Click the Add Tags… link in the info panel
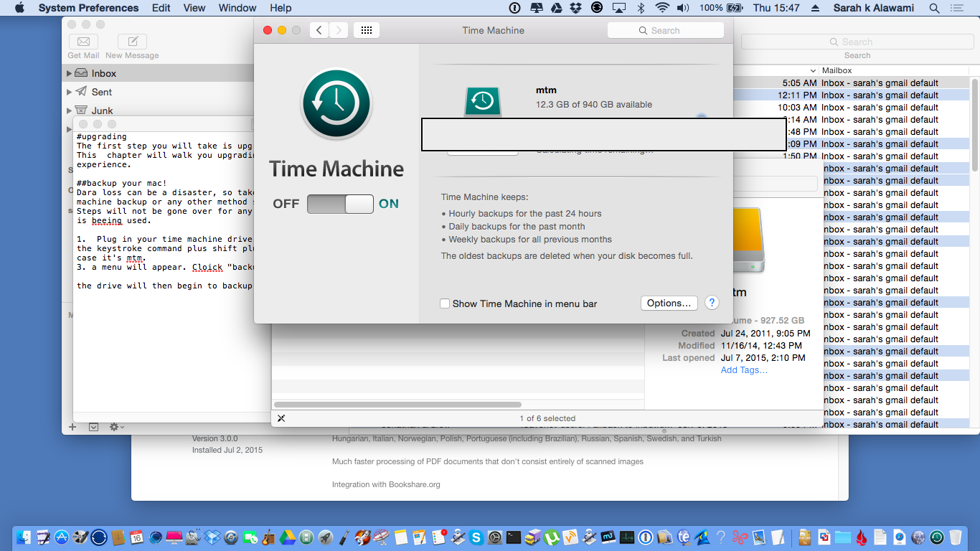Image resolution: width=980 pixels, height=551 pixels. click(x=743, y=369)
